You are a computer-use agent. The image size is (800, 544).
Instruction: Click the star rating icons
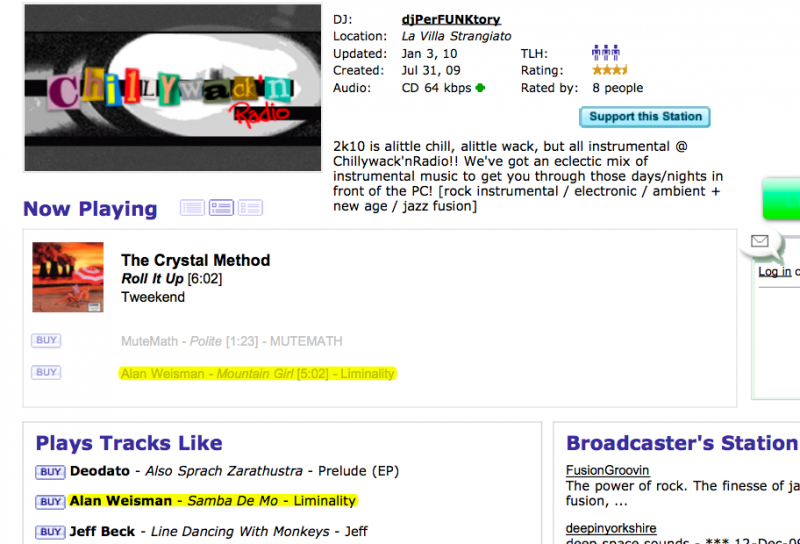(609, 71)
